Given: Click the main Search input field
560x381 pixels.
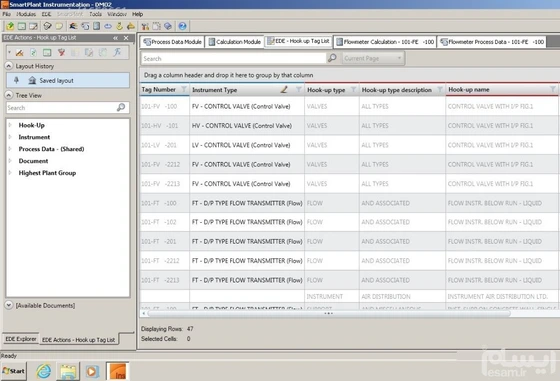Looking at the screenshot, I should [234, 58].
